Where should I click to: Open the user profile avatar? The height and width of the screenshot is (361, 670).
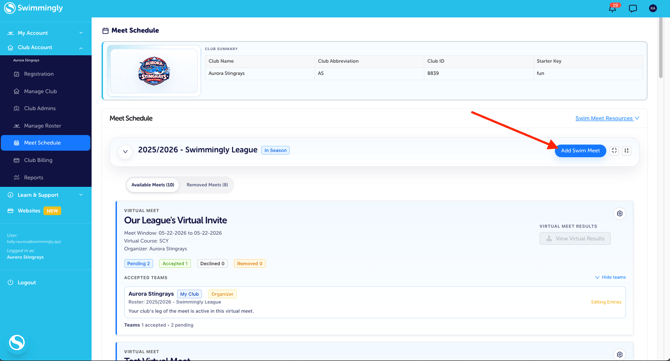pos(652,8)
